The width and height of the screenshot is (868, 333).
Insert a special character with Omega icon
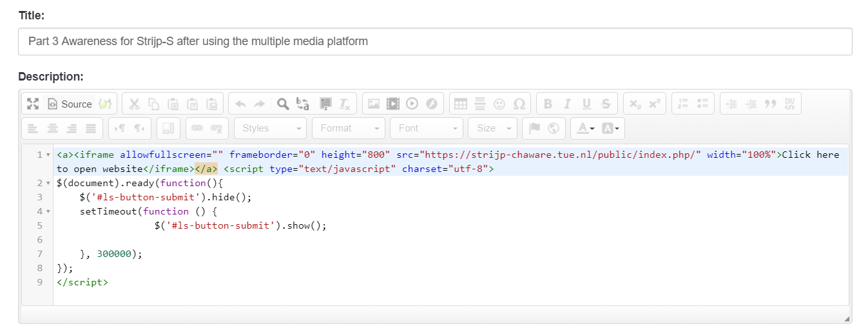(519, 104)
